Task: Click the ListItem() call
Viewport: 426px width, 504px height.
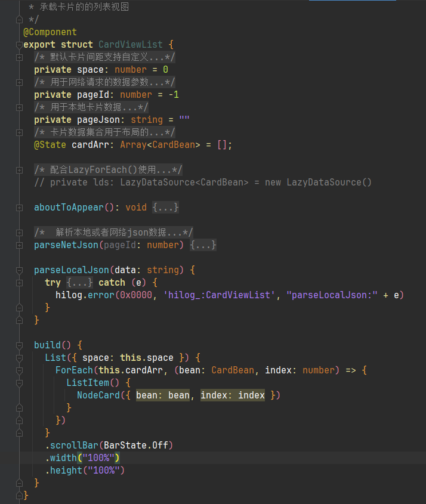Action: pos(92,383)
